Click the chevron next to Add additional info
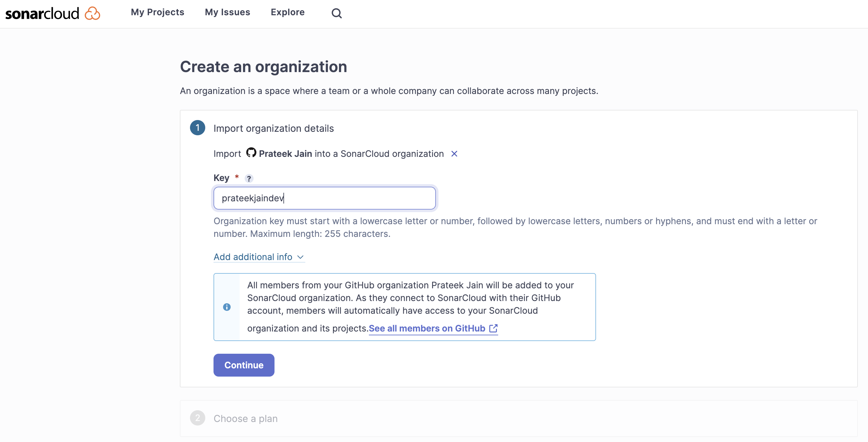This screenshot has width=868, height=442. [301, 257]
